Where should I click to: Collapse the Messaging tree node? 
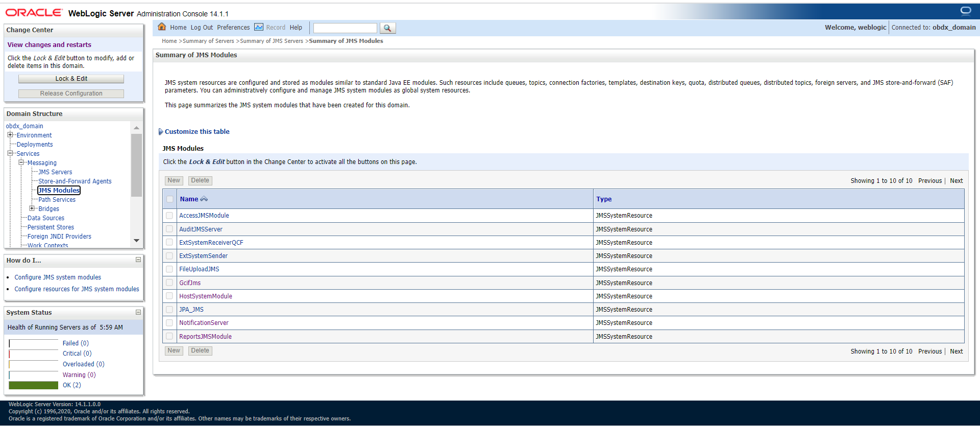[21, 162]
